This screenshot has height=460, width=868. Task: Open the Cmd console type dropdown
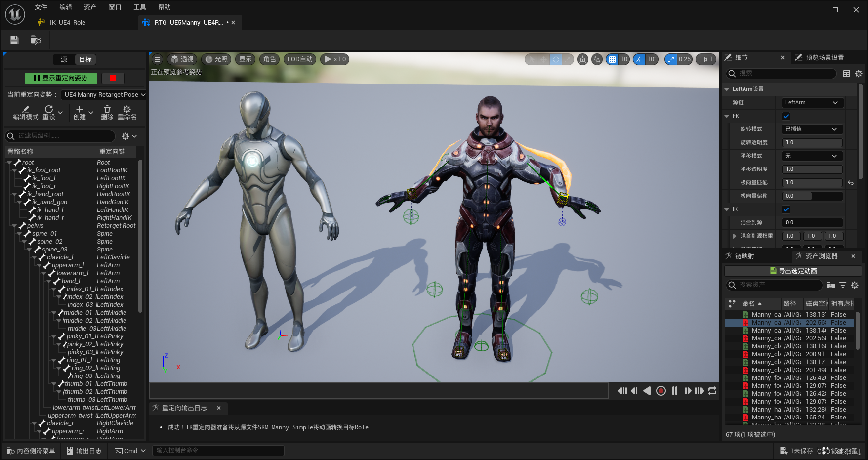click(130, 451)
